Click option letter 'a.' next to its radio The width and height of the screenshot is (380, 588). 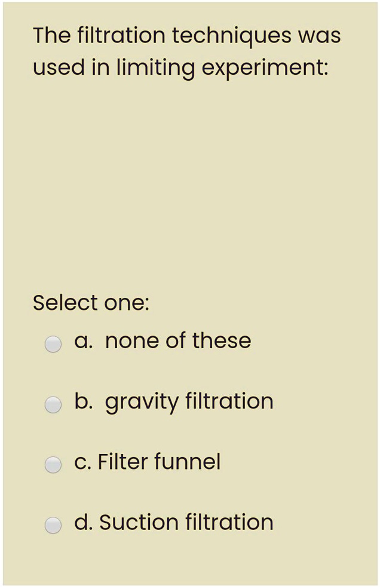coord(81,341)
